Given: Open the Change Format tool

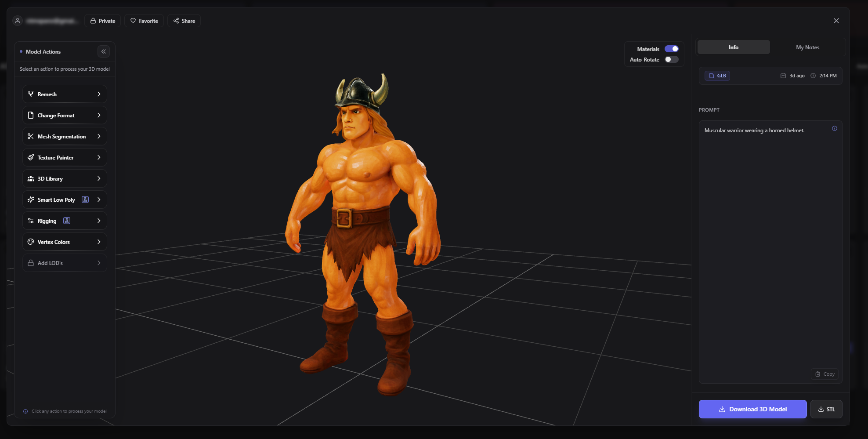Looking at the screenshot, I should 65,115.
